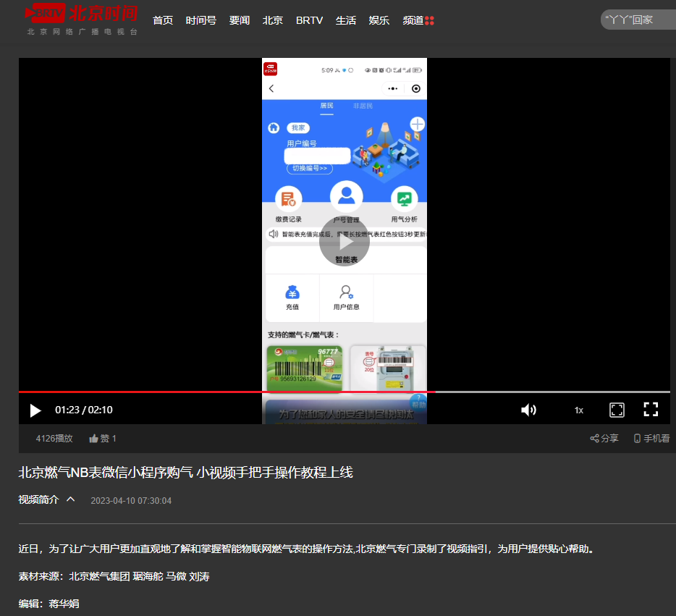
Task: Click the 用户编号 white input field
Action: (317, 156)
